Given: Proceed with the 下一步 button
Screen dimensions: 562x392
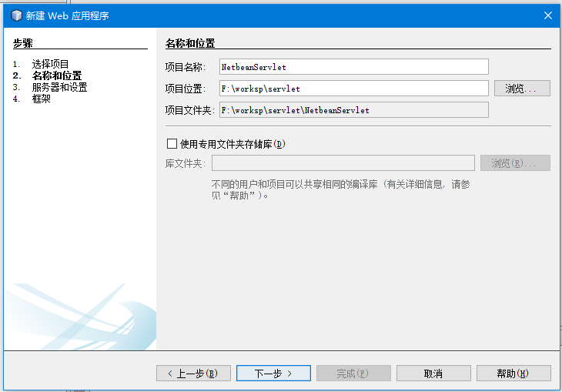Looking at the screenshot, I should [x=273, y=373].
